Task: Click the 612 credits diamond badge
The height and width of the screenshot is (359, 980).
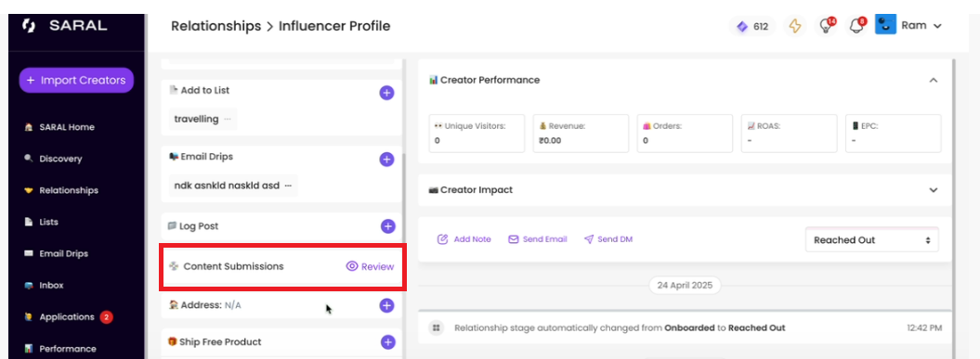Action: click(x=751, y=27)
